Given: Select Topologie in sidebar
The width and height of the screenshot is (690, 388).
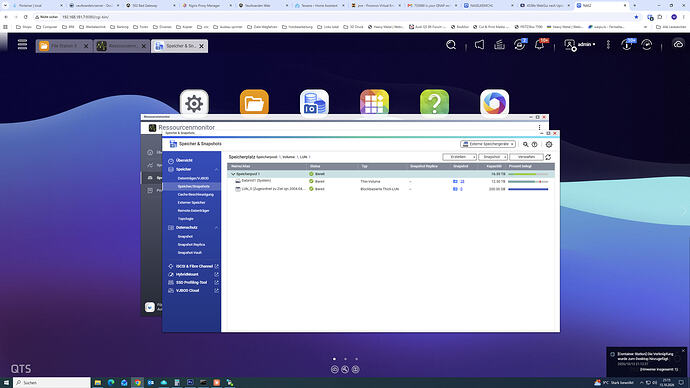Looking at the screenshot, I should [x=186, y=219].
